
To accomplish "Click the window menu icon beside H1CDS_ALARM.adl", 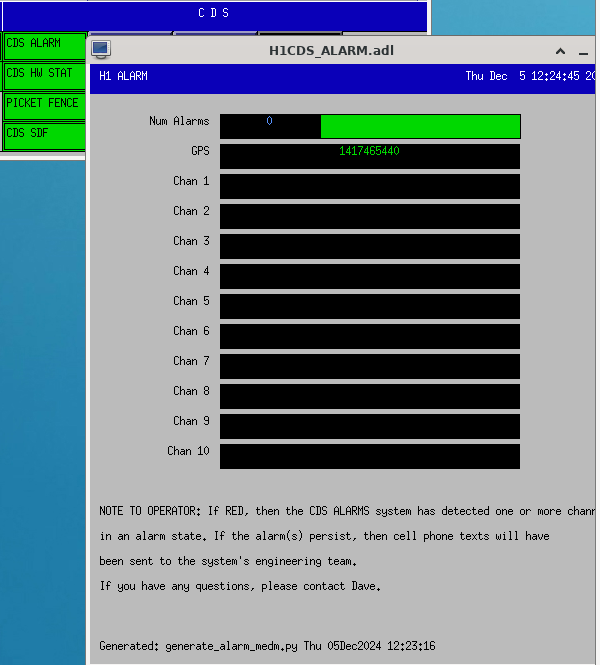I will pyautogui.click(x=100, y=49).
